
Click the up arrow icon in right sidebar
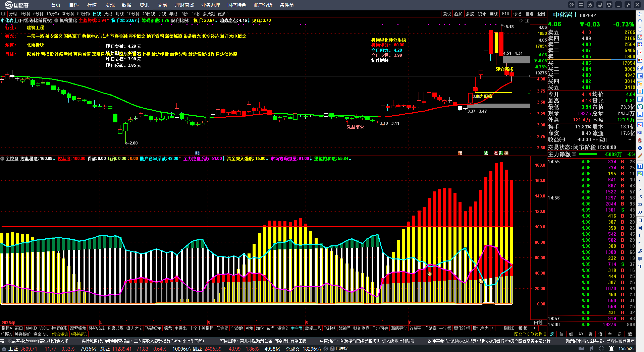(640, 21)
